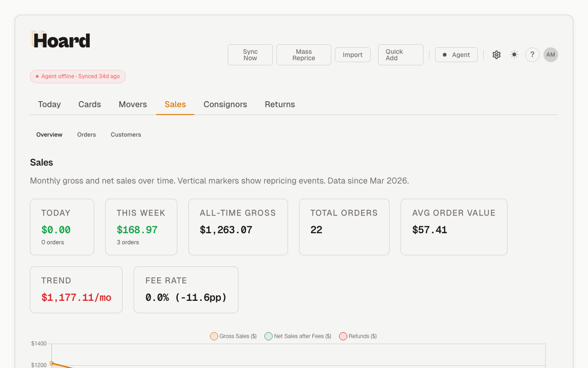Click the Sync Now button

250,55
